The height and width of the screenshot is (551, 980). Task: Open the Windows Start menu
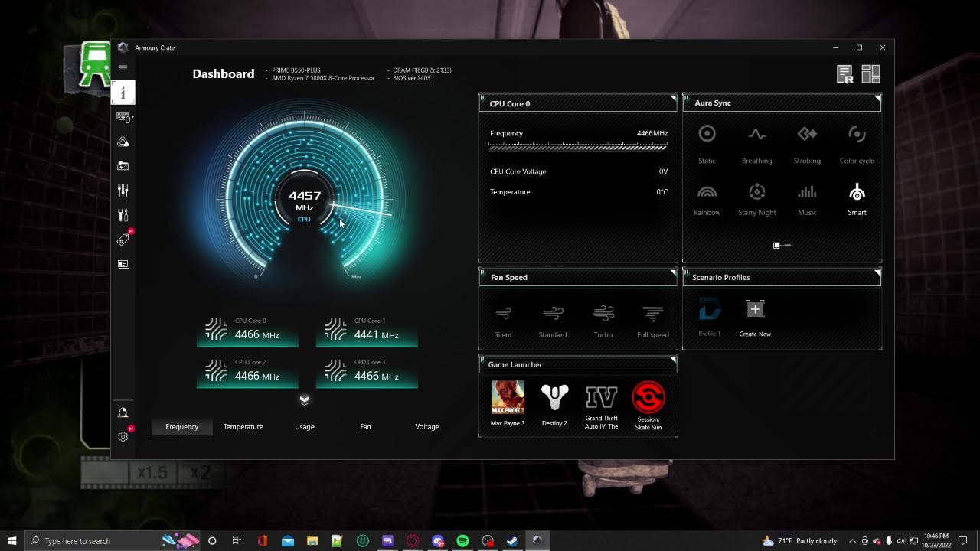pyautogui.click(x=12, y=541)
